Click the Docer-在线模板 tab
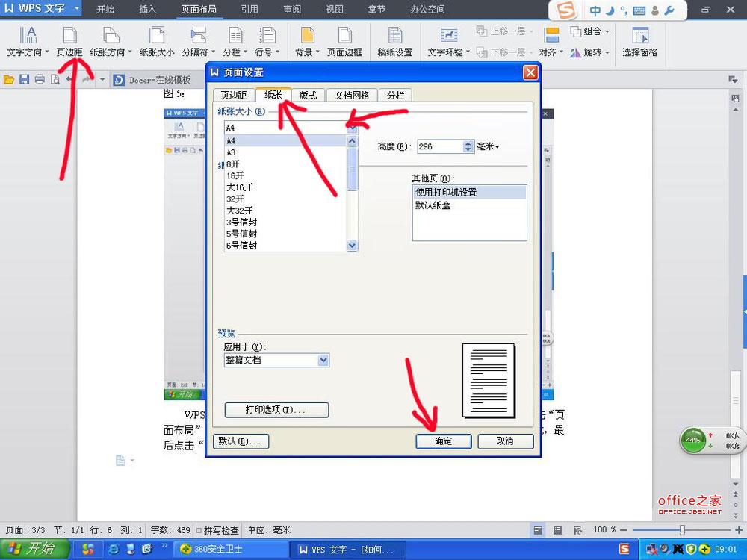This screenshot has width=747, height=560. (152, 80)
